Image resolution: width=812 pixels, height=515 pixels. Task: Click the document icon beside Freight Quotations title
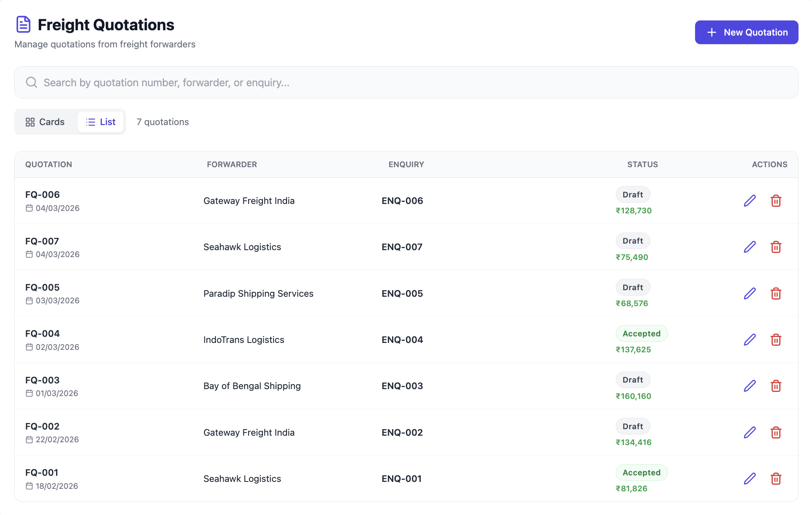(x=23, y=25)
